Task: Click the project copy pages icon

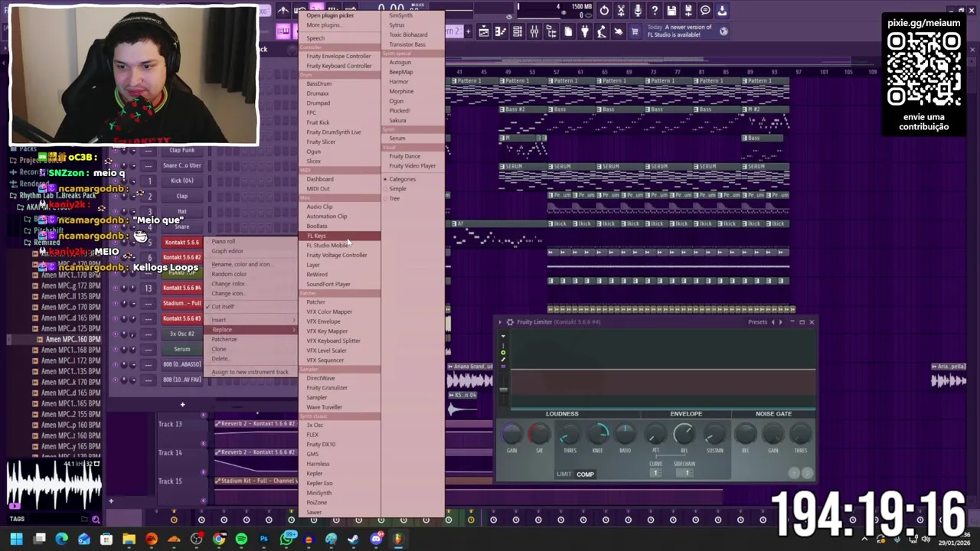Action: tap(568, 31)
